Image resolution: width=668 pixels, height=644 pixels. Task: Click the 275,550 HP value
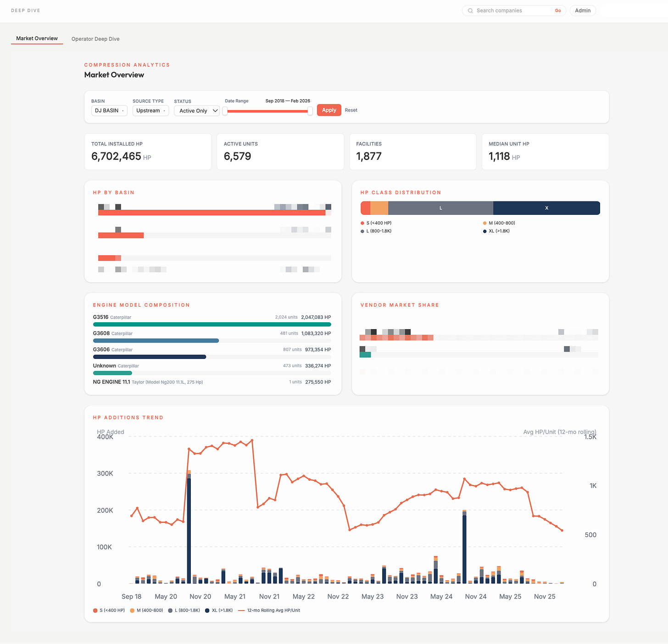[x=318, y=382]
